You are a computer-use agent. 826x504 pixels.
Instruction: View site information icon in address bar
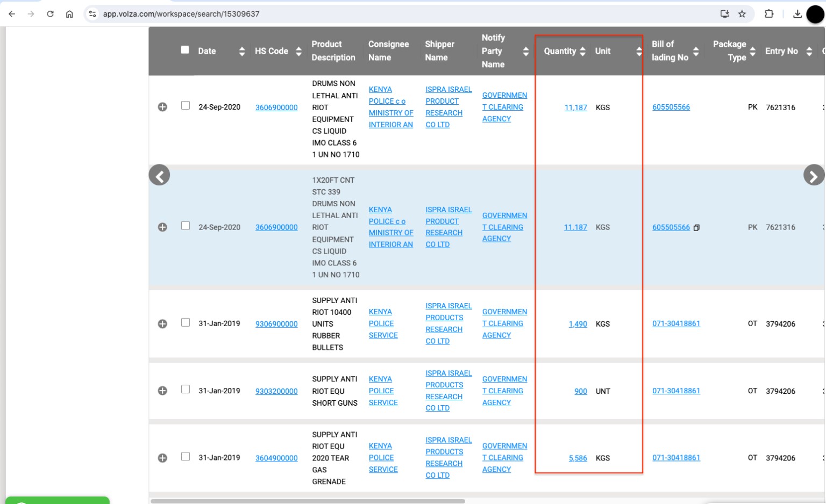click(x=92, y=14)
